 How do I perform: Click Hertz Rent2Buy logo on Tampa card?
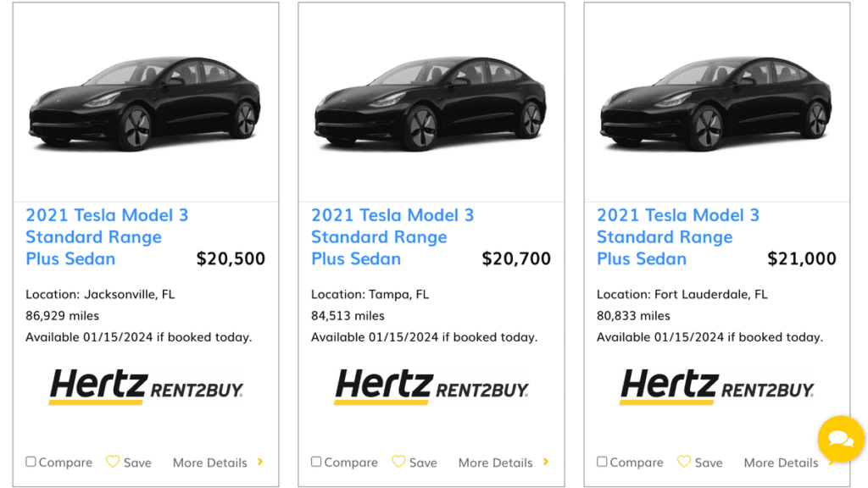point(431,386)
